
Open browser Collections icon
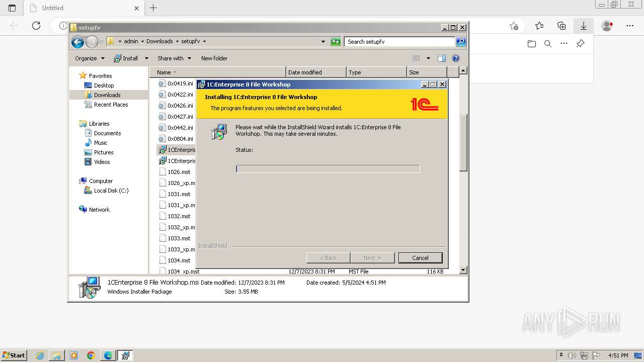[x=561, y=26]
